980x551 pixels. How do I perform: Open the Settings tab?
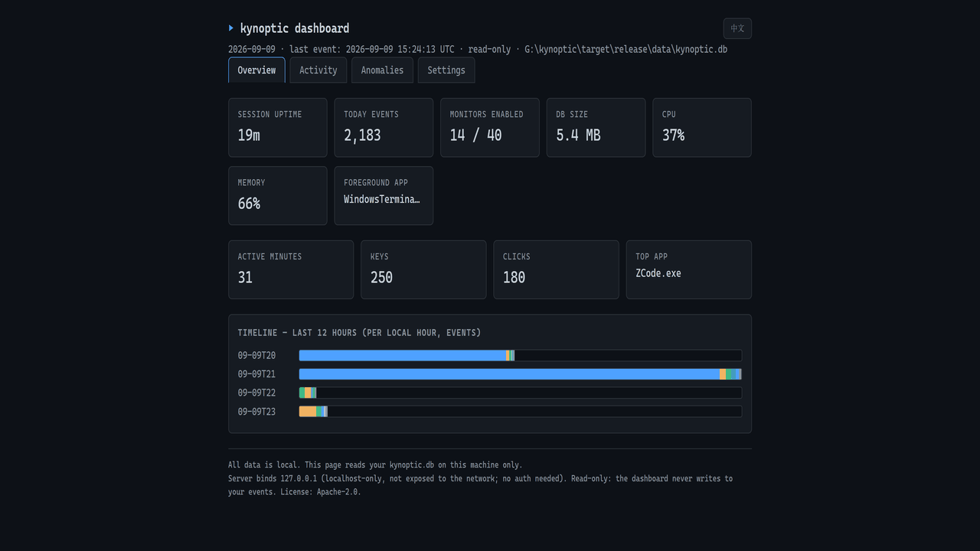coord(446,70)
